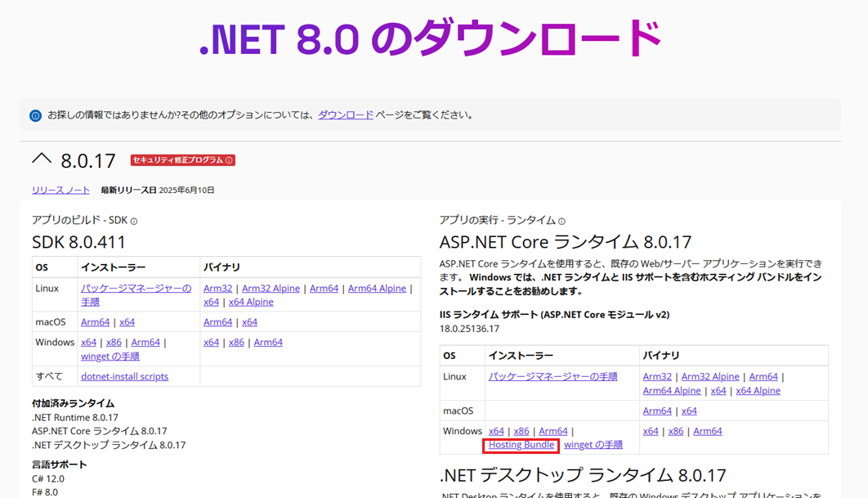This screenshot has height=498, width=868.
Task: Download the Hosting Bundle installer
Action: (521, 445)
